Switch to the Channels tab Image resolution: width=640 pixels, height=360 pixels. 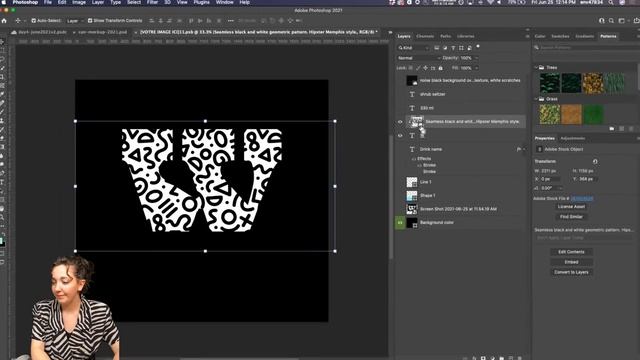(425, 36)
